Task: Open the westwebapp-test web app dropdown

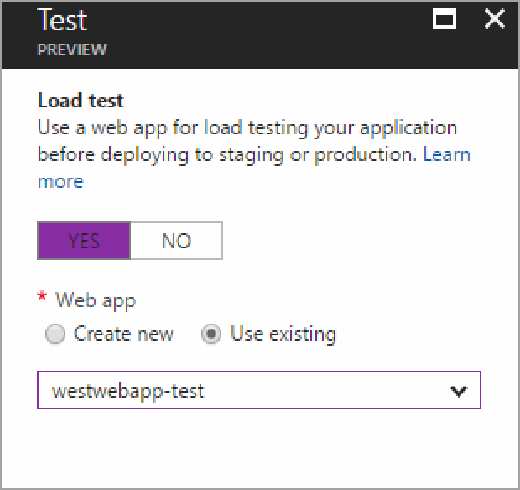Action: (259, 390)
